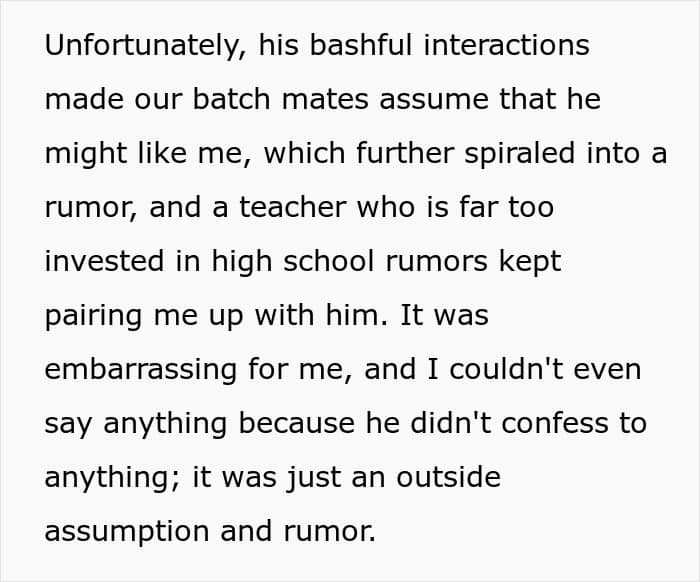
Task: Click the phrase 'bashful interactions'
Action: [450, 45]
